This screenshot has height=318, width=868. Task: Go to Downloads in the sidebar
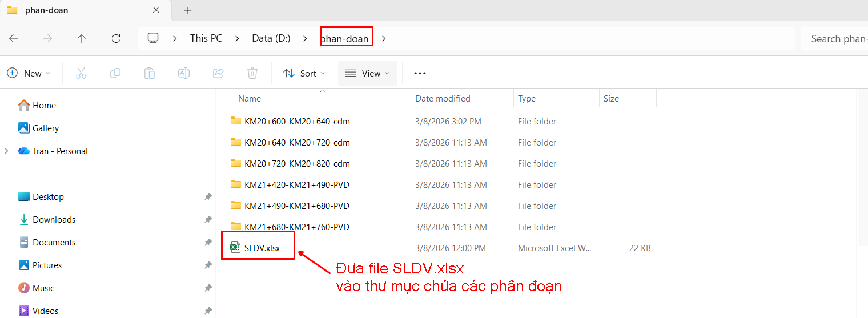click(54, 219)
